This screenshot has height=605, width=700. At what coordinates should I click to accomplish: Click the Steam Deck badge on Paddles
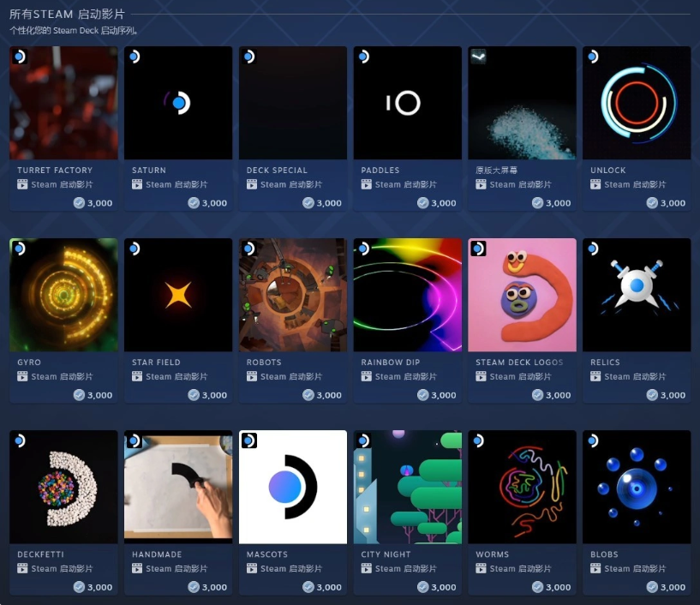click(364, 57)
